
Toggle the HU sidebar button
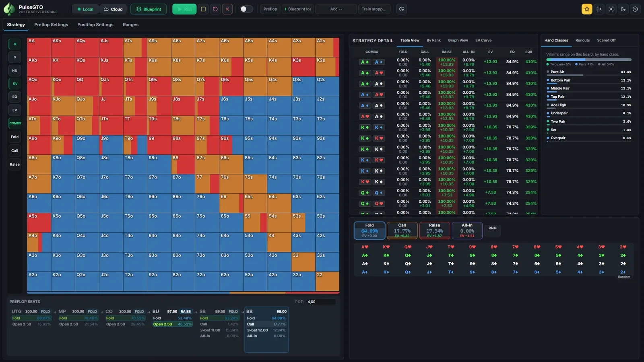[x=15, y=70]
